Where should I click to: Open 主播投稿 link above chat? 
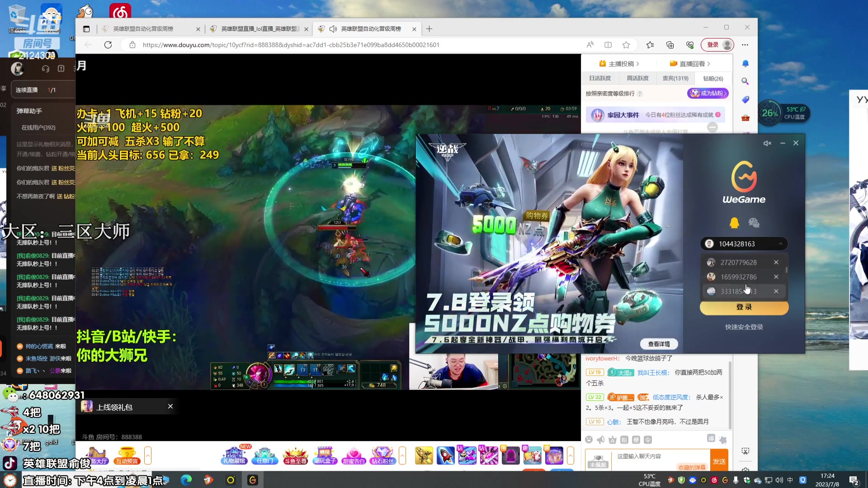pyautogui.click(x=619, y=64)
